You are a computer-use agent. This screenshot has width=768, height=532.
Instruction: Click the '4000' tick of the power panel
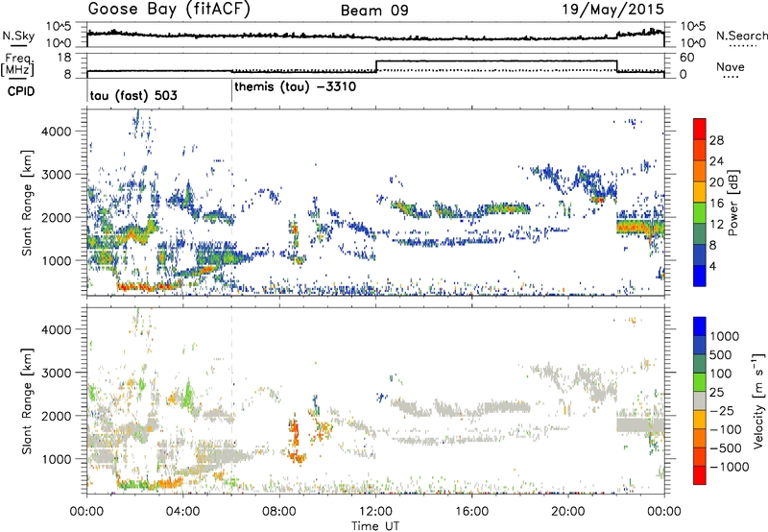[x=56, y=132]
